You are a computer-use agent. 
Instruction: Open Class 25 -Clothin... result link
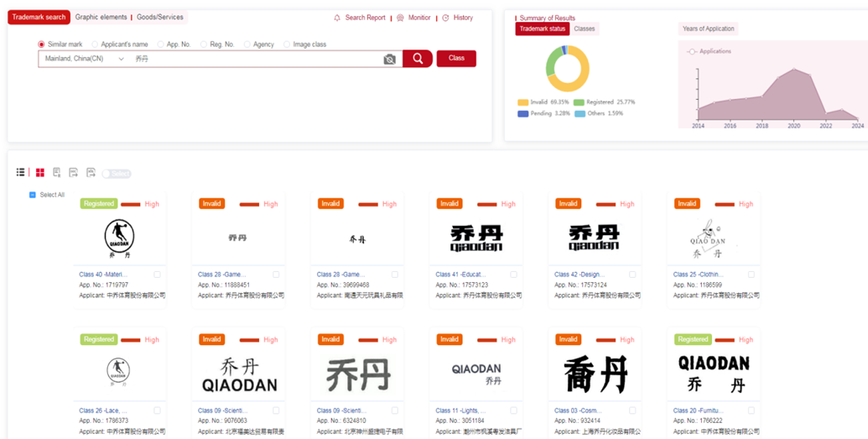[698, 274]
